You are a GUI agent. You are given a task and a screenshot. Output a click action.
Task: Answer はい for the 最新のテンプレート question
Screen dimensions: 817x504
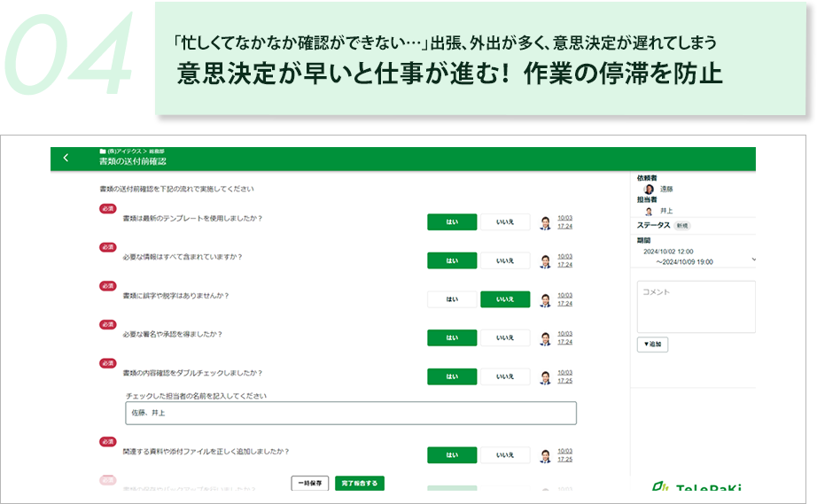452,221
